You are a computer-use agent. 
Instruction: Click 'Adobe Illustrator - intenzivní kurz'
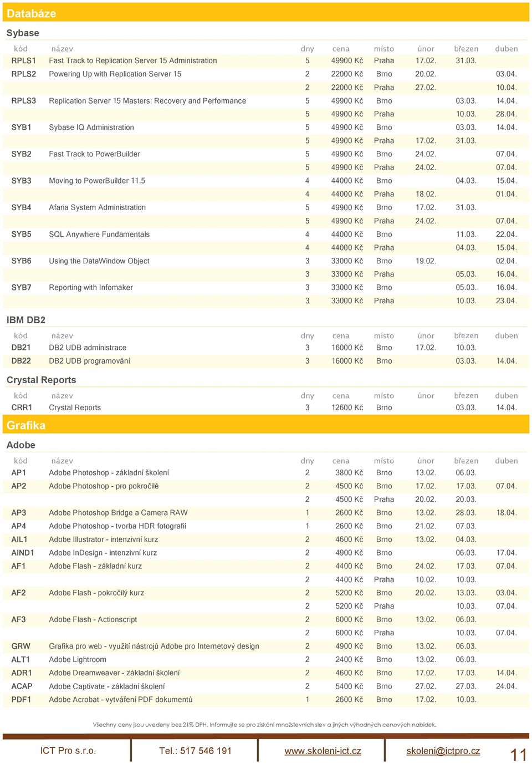point(104,539)
